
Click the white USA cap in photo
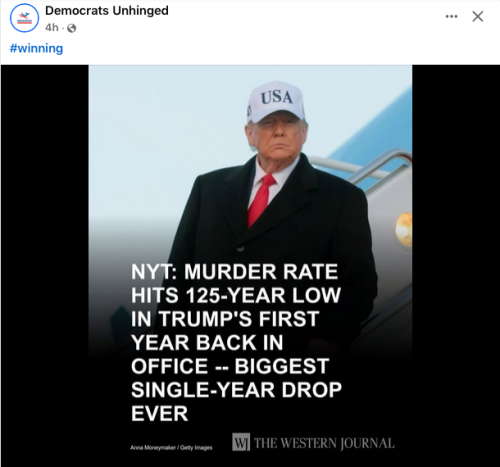276,101
